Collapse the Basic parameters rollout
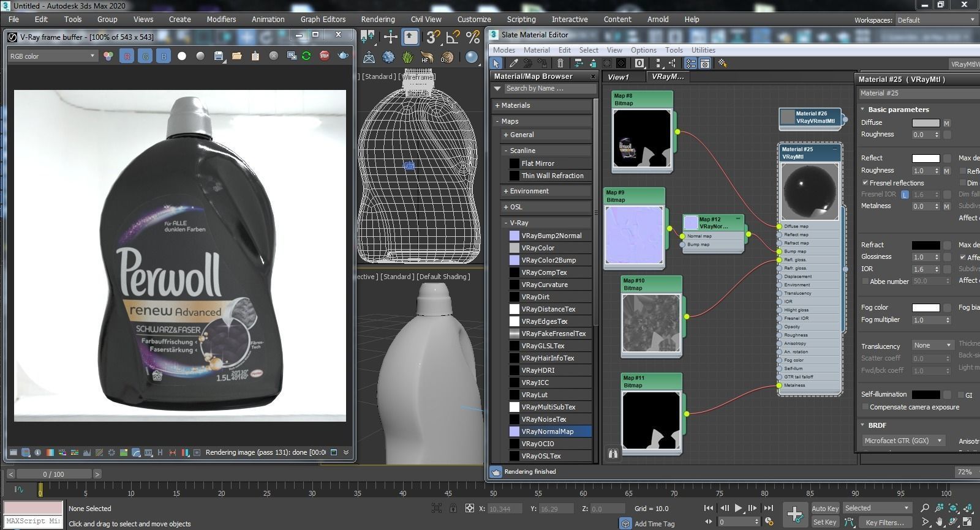The height and width of the screenshot is (530, 980). [898, 110]
